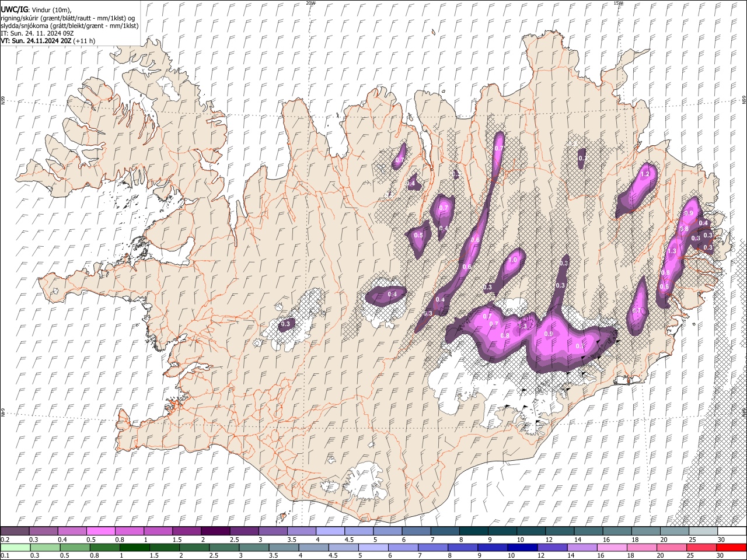Click the 1.2 precipitation value on the map

(x=645, y=174)
